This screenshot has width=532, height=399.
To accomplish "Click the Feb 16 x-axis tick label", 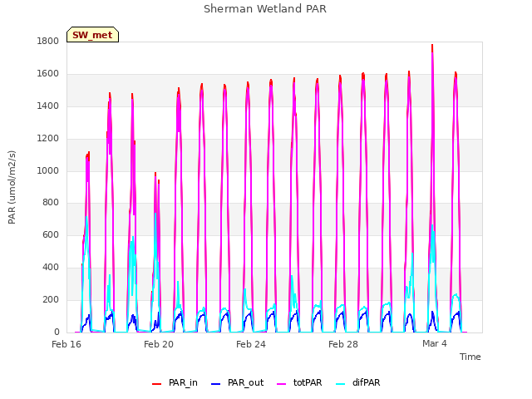I will [66, 344].
